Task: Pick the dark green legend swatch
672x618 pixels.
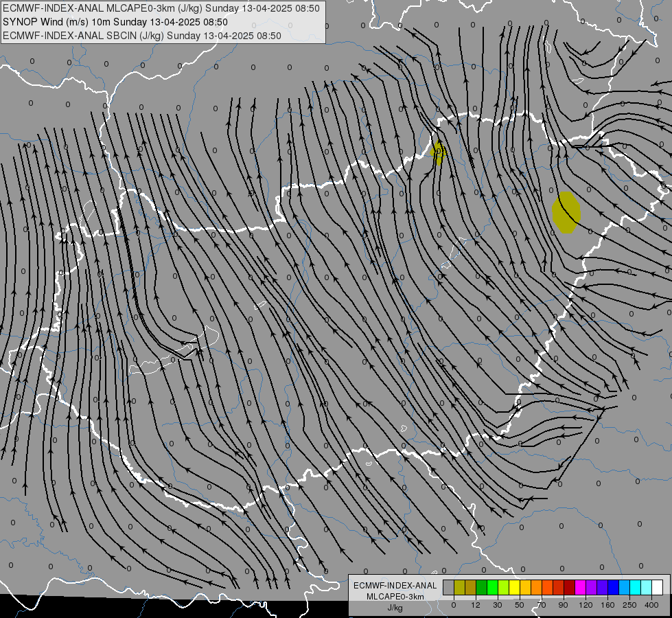Action: coord(482,588)
